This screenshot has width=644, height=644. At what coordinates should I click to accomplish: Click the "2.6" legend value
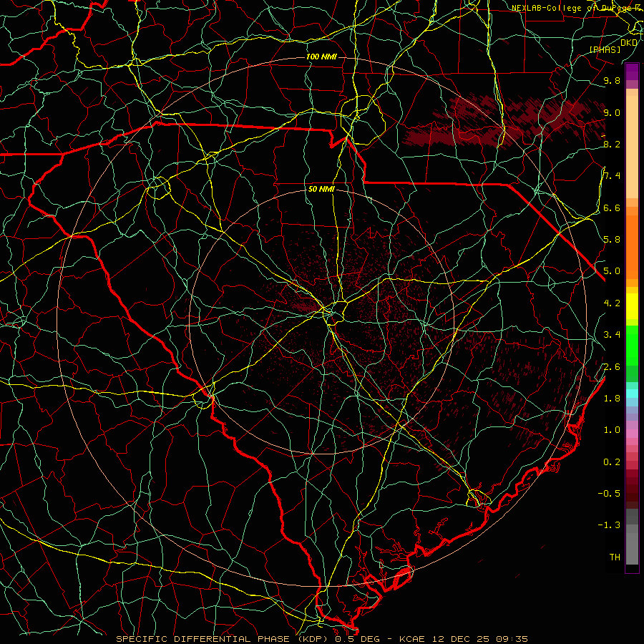click(612, 367)
